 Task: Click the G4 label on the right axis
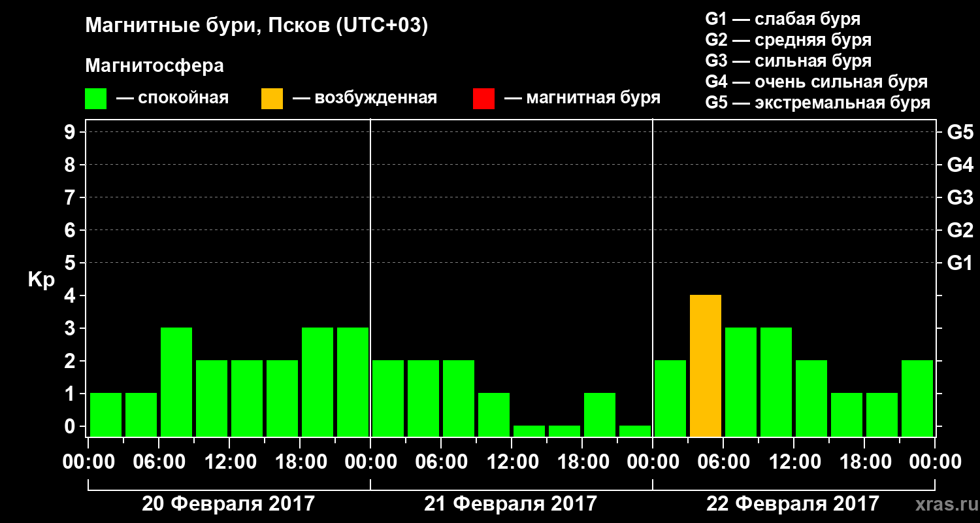tap(960, 165)
